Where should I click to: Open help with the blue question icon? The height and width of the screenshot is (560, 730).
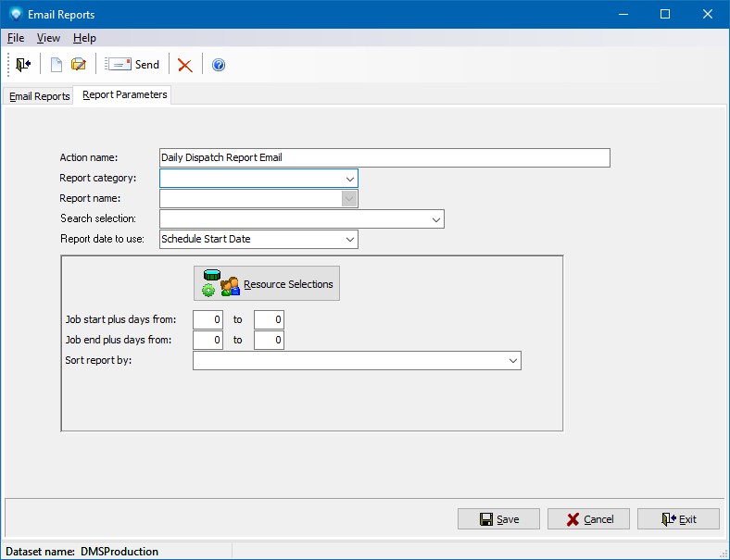(x=219, y=65)
